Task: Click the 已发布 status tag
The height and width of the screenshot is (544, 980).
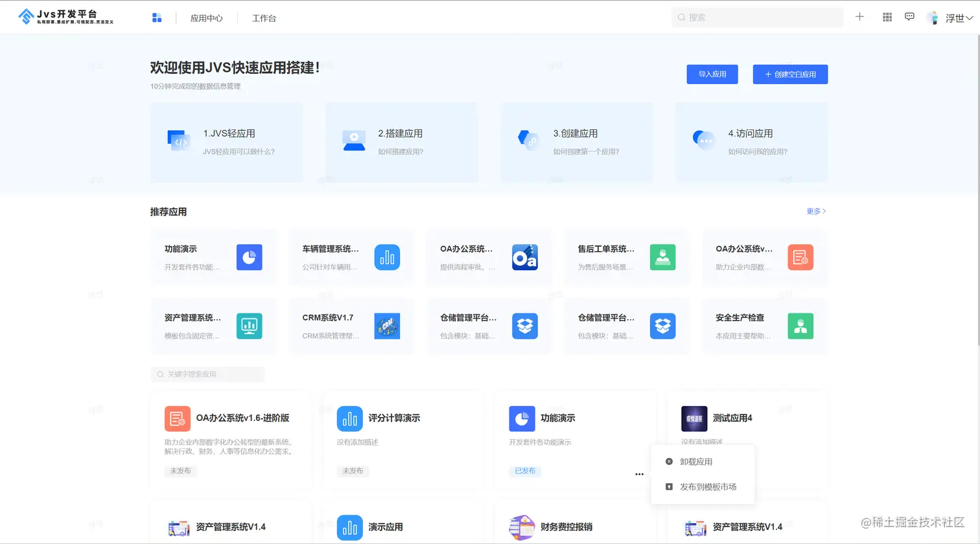Action: click(525, 471)
